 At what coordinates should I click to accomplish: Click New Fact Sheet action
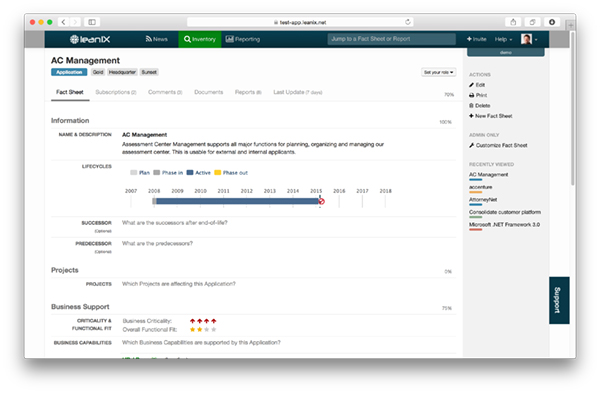491,116
